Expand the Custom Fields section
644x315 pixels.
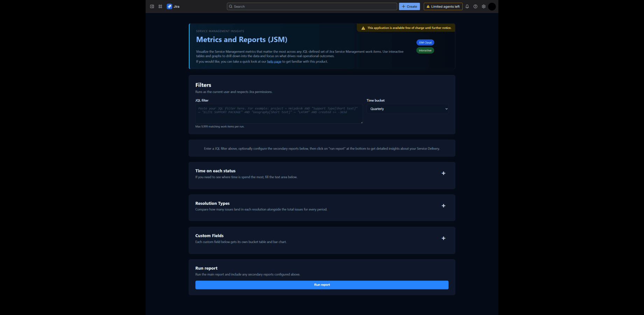[x=443, y=238]
